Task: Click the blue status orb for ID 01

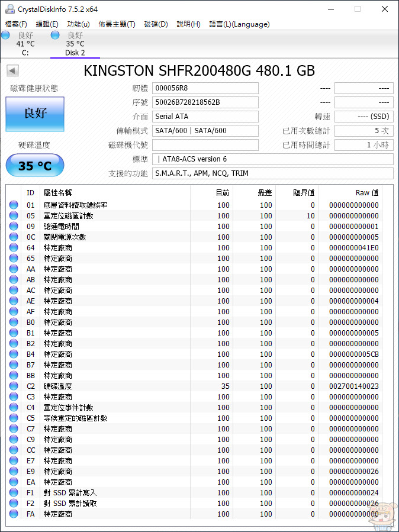Action: tap(14, 205)
